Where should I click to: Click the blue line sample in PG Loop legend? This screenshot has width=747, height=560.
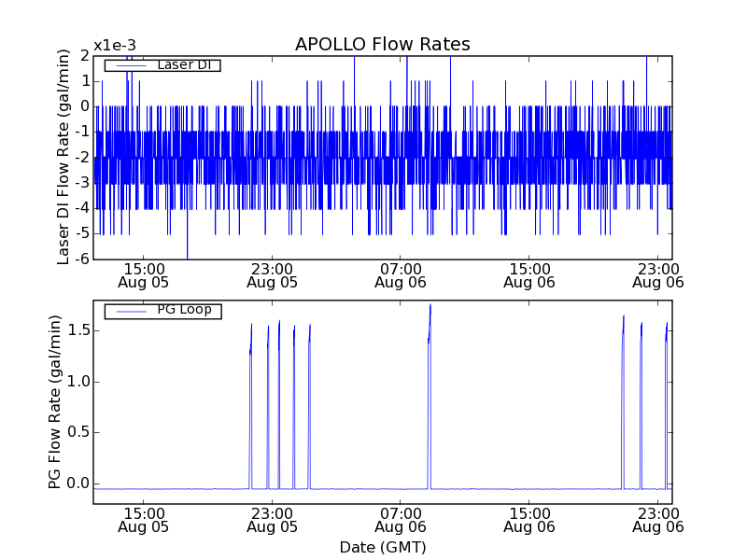pyautogui.click(x=126, y=310)
